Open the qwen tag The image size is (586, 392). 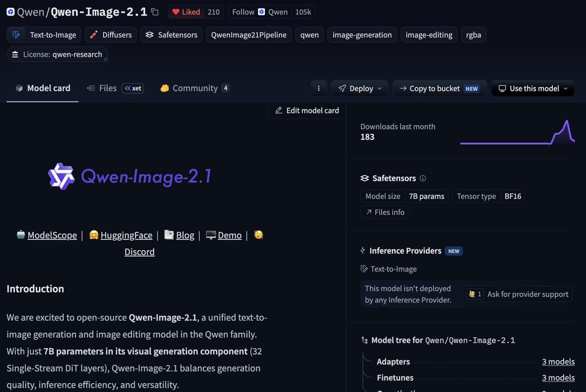309,35
